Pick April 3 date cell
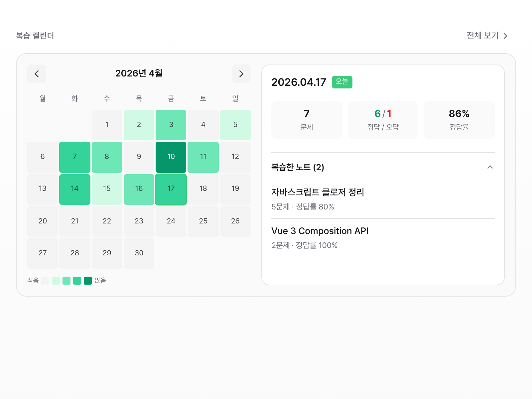Viewport: 532px width, 399px height. tap(171, 125)
